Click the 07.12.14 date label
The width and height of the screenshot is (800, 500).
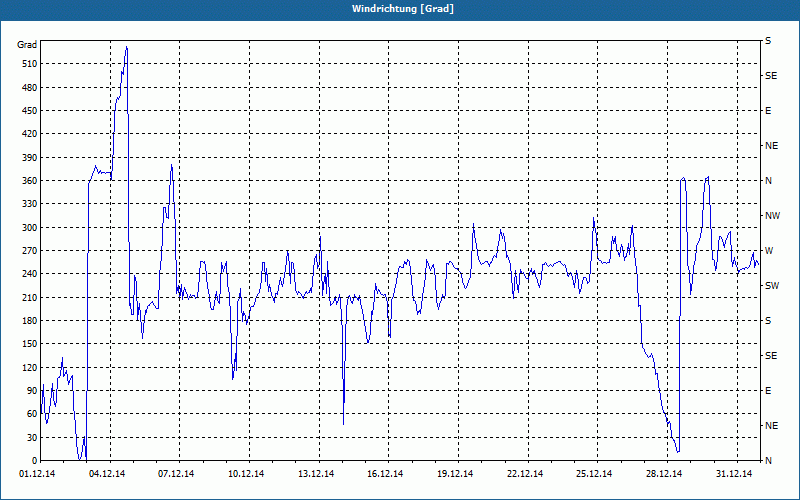[x=177, y=474]
